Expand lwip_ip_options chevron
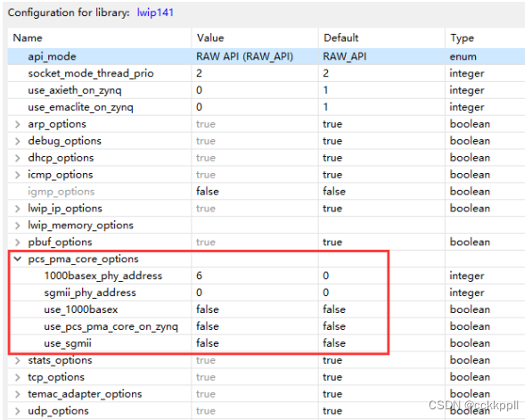The width and height of the screenshot is (532, 420). point(18,209)
